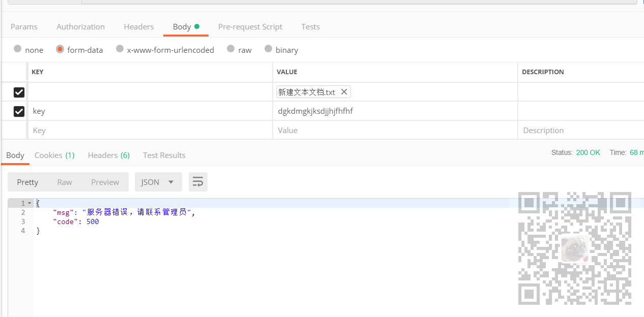Switch response view to Raw
The width and height of the screenshot is (644, 317).
pos(65,182)
